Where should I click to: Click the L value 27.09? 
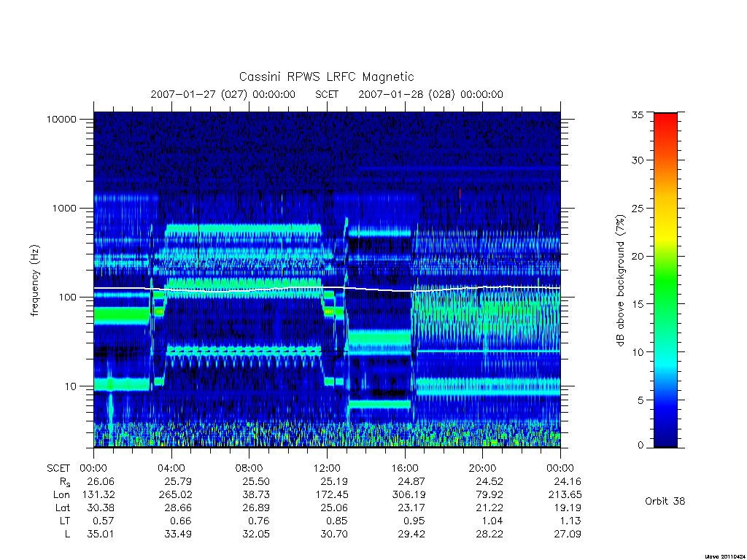(x=568, y=534)
